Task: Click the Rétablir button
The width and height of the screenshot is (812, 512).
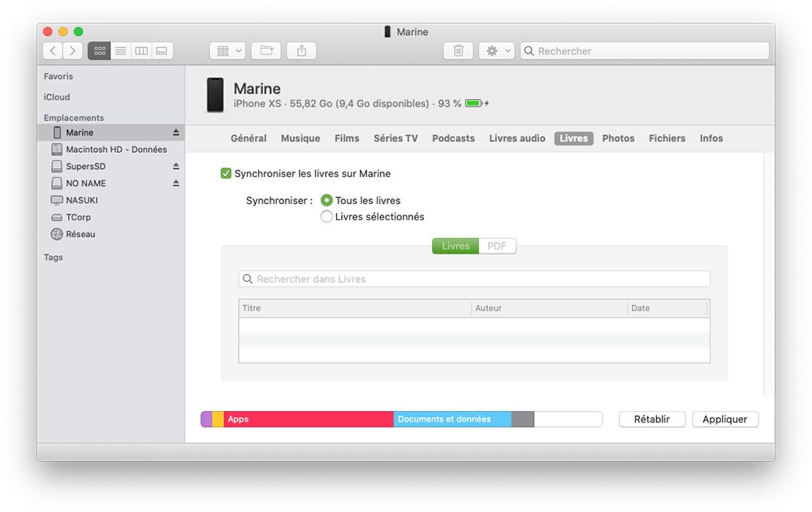Action: 651,419
